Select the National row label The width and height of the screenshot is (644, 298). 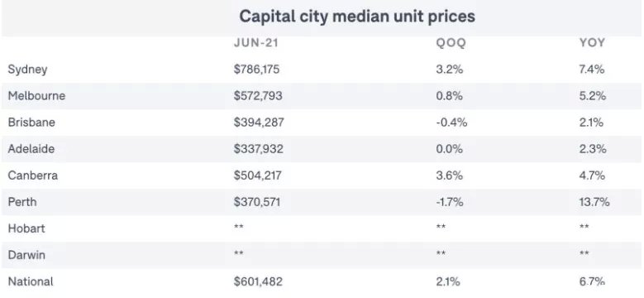coord(31,281)
